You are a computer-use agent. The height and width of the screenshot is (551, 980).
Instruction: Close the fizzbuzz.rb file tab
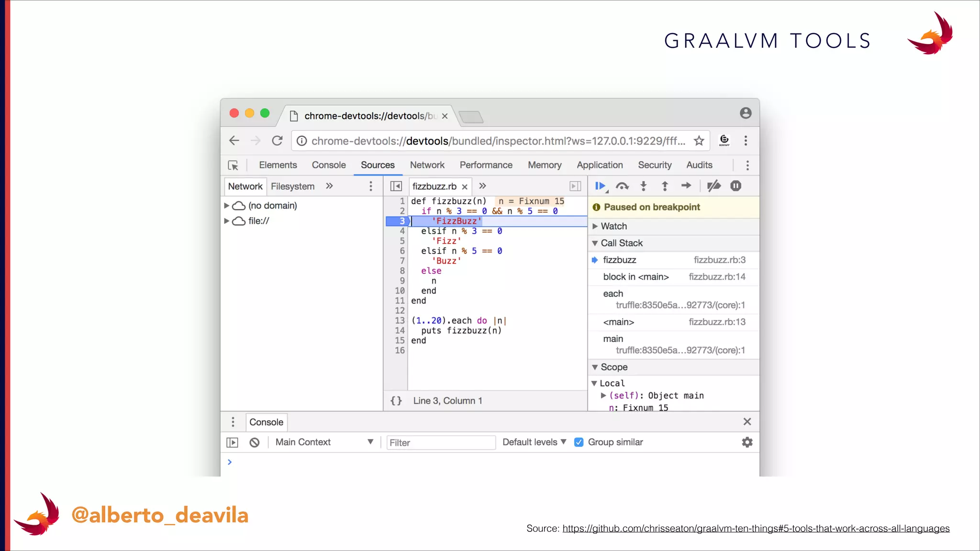[465, 187]
